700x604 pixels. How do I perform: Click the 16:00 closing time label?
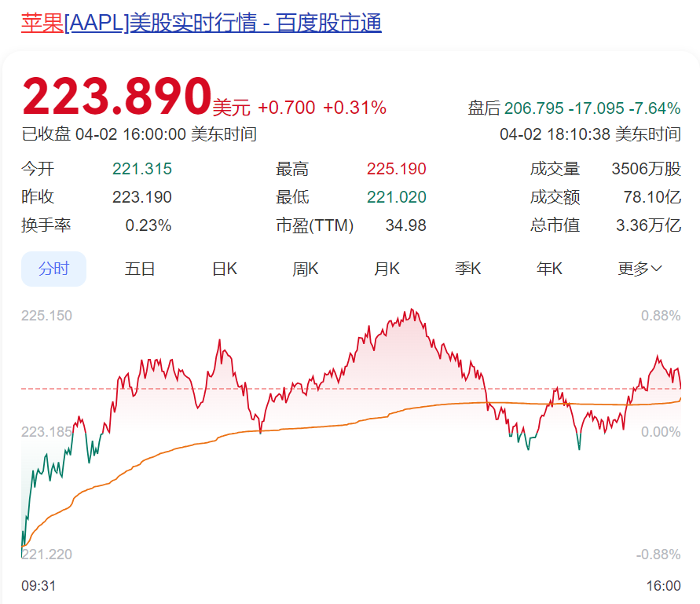[663, 586]
